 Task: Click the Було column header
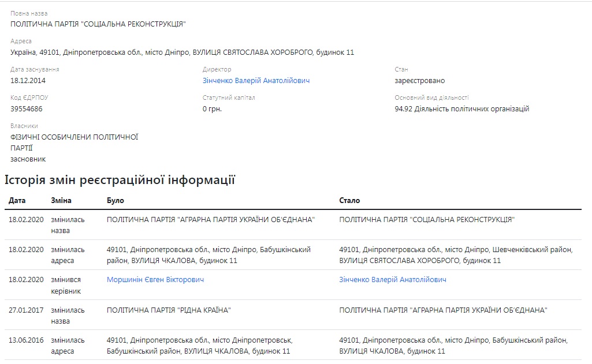pyautogui.click(x=116, y=201)
